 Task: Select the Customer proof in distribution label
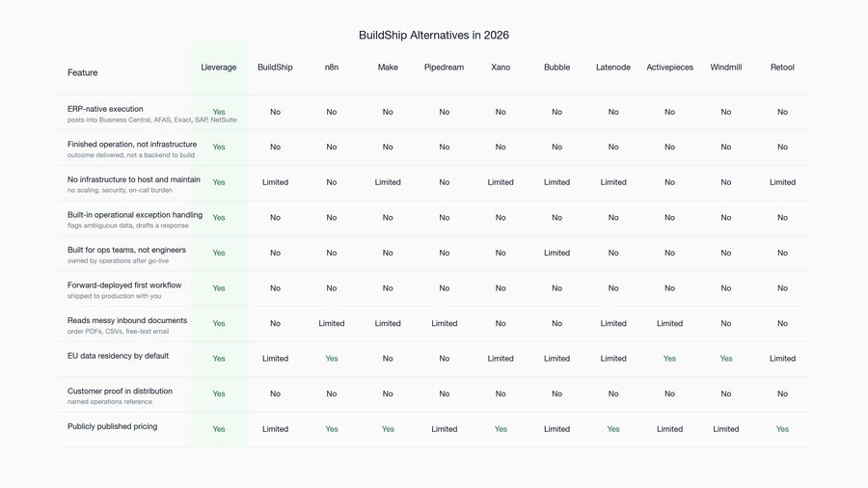point(120,392)
